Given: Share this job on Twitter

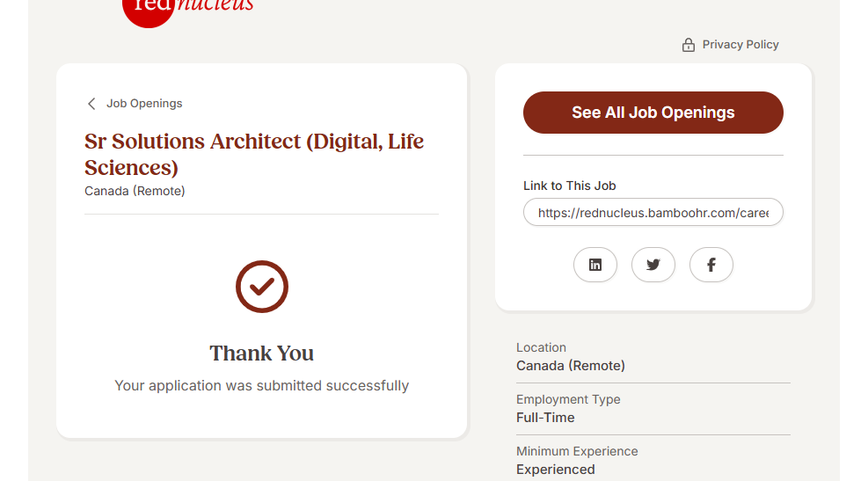Looking at the screenshot, I should [x=653, y=265].
